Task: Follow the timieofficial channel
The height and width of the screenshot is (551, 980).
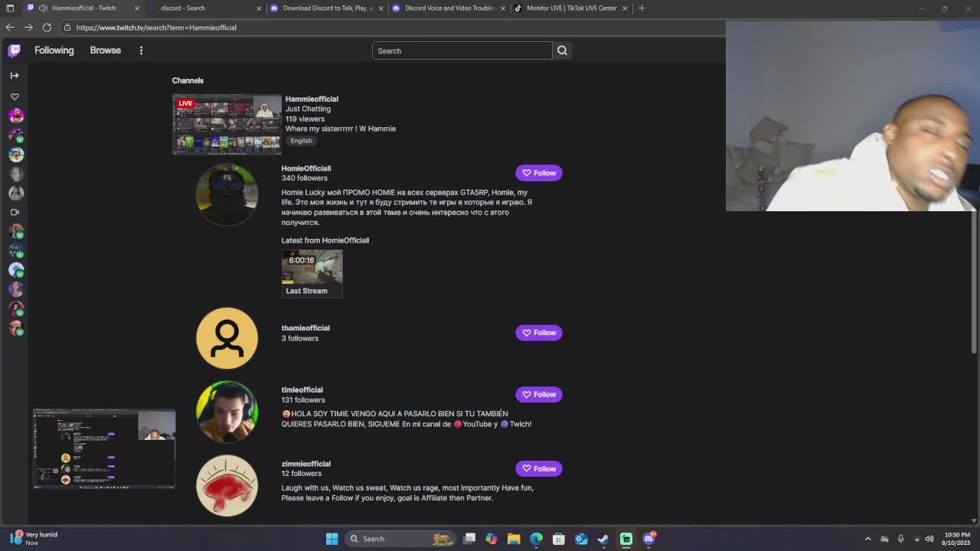Action: click(x=539, y=395)
